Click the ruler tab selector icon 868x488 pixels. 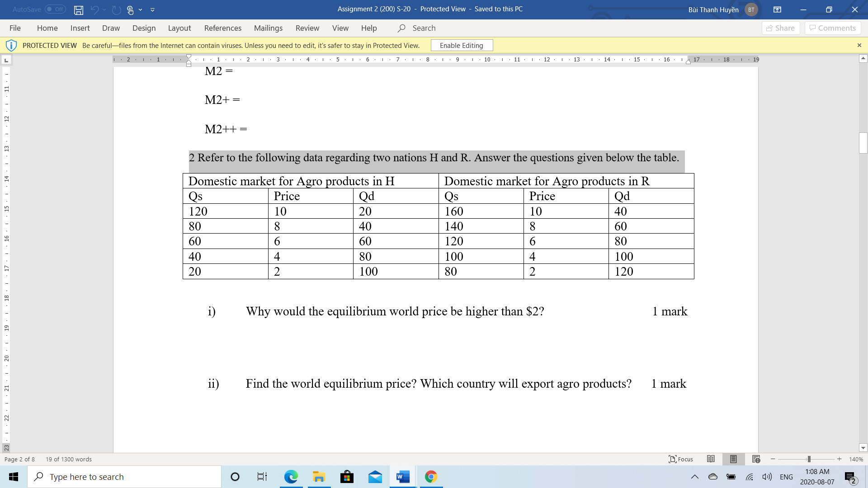(6, 60)
